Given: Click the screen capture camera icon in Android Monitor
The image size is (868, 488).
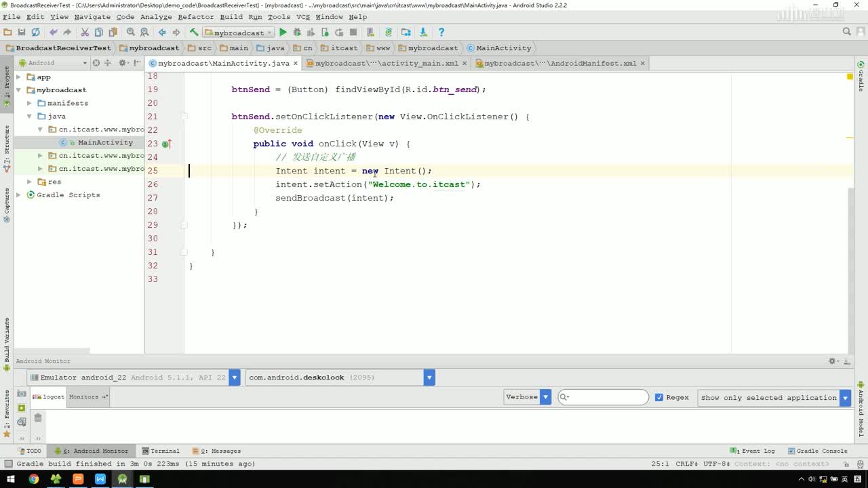Looking at the screenshot, I should point(22,394).
